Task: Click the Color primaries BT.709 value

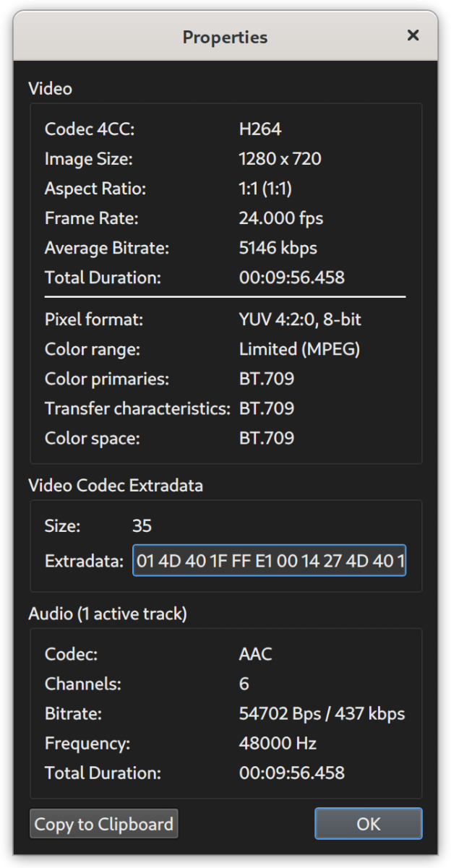Action: (266, 379)
